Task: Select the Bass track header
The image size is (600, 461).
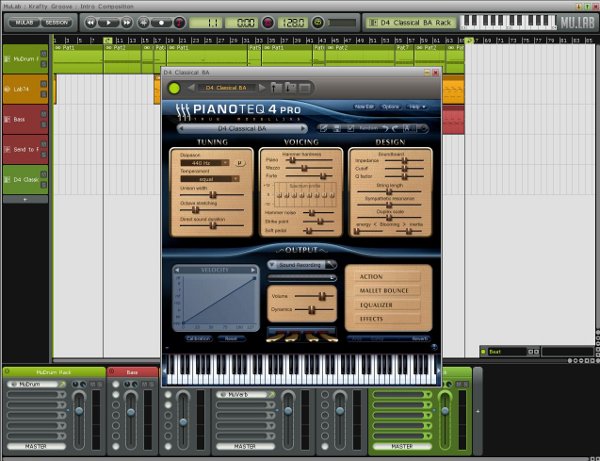Action: pos(26,119)
